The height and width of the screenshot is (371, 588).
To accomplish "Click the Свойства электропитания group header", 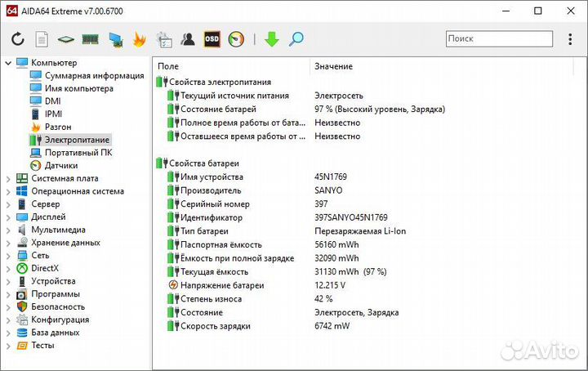I will tap(213, 83).
